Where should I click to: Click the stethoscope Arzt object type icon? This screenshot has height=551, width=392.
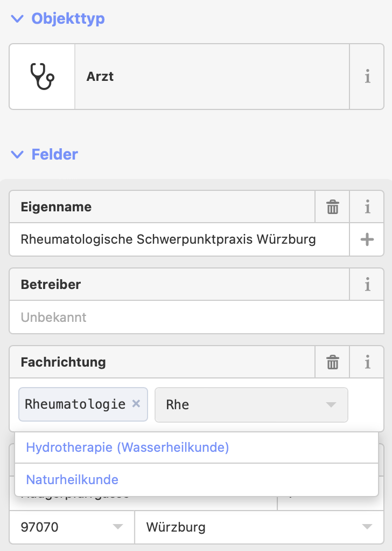[41, 76]
